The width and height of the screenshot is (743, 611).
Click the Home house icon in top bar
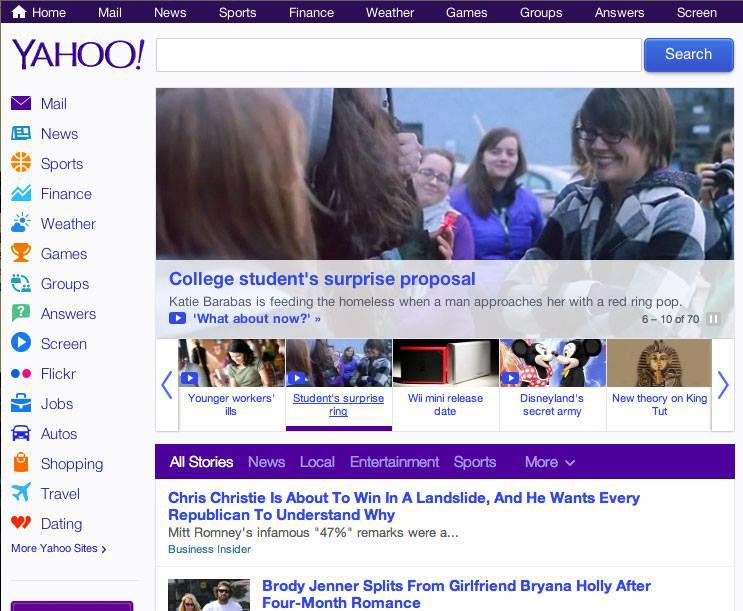tap(18, 12)
